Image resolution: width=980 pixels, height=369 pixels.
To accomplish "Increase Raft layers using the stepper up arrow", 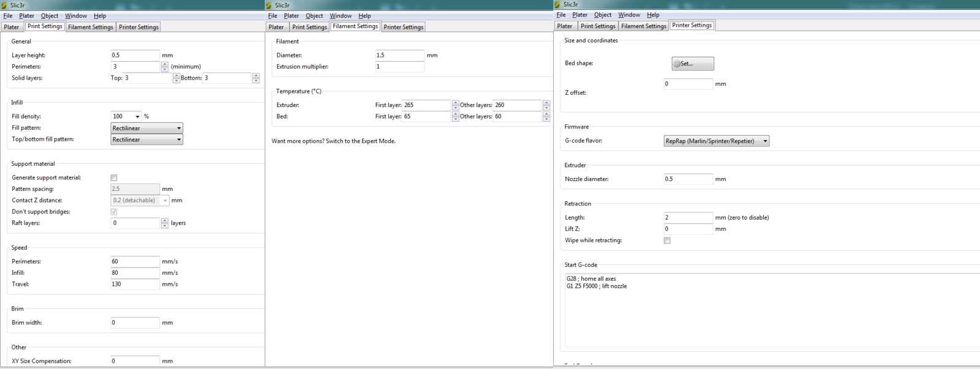I will tap(165, 221).
